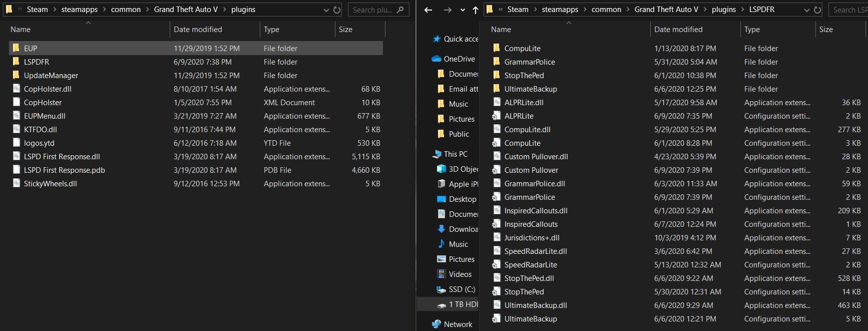This screenshot has height=331, width=868.
Task: Go up one folder level in right window
Action: [476, 10]
